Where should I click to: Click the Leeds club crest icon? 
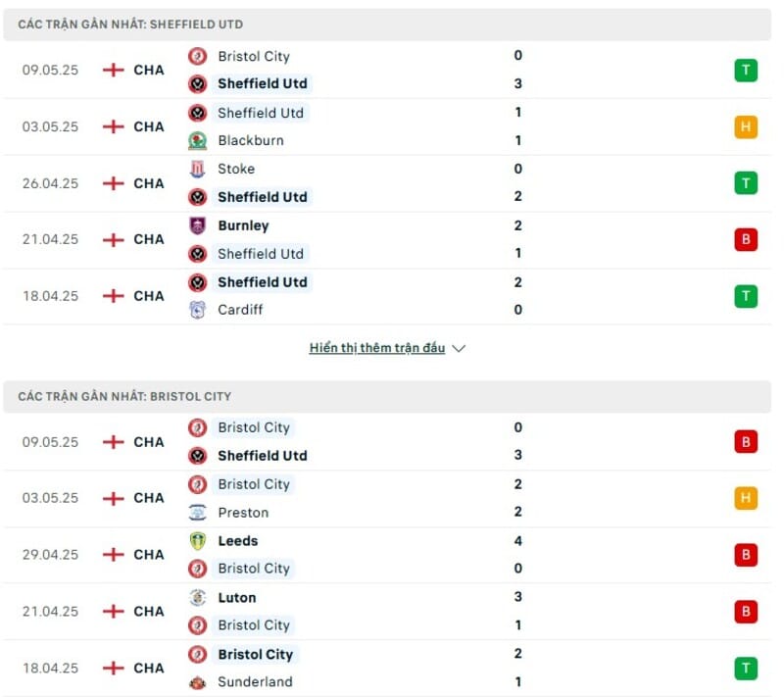pyautogui.click(x=198, y=541)
